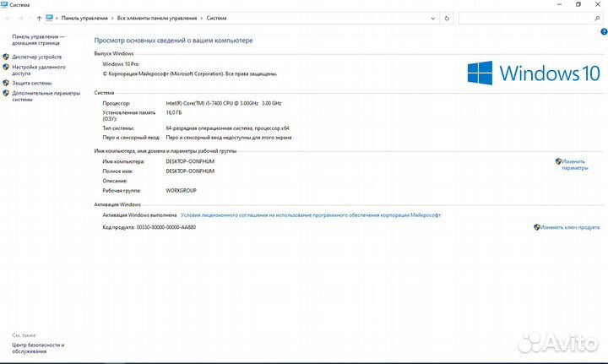The width and height of the screenshot is (608, 364).
Task: Click the shield icon beside Изменить ключ продукта
Action: [537, 227]
